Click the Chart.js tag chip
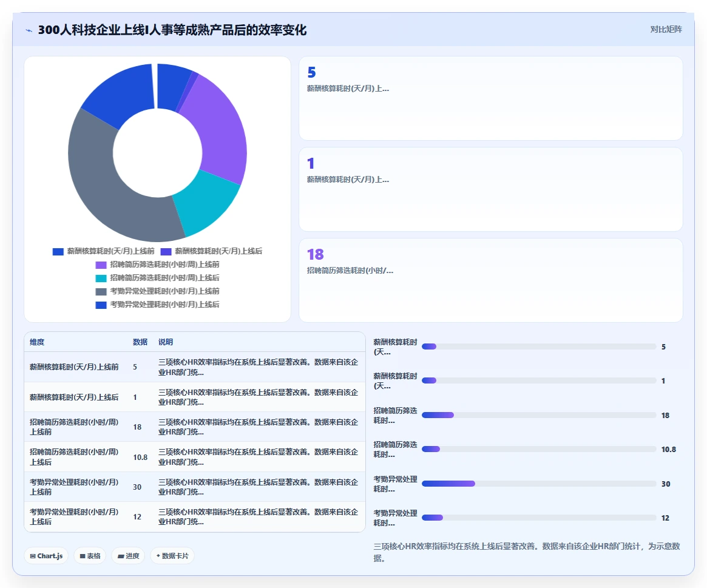Image resolution: width=707 pixels, height=588 pixels. click(46, 556)
